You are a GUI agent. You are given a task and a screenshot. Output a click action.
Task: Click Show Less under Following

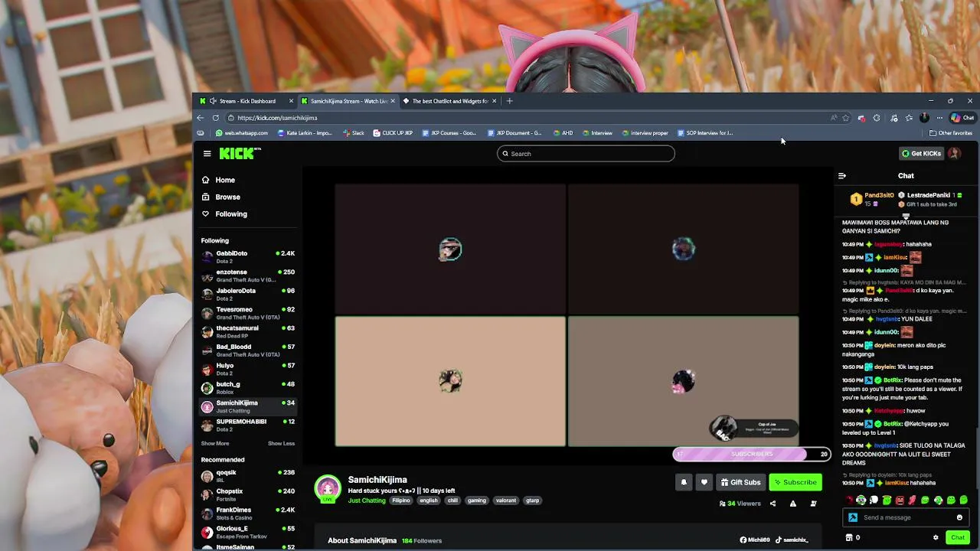click(x=281, y=444)
